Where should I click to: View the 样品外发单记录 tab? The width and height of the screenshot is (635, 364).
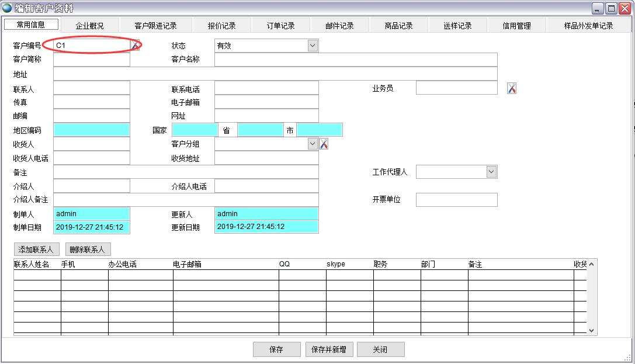coord(588,26)
